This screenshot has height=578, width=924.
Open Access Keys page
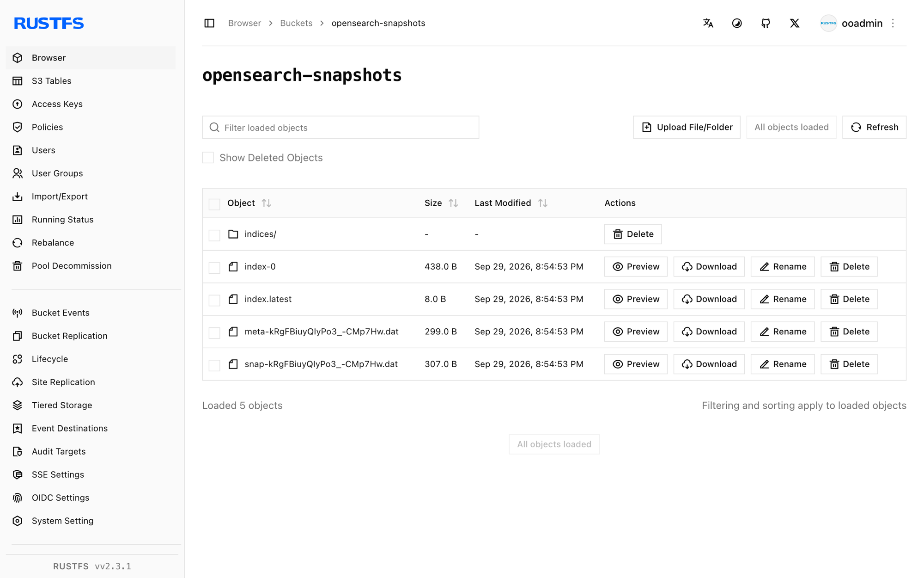[91, 104]
